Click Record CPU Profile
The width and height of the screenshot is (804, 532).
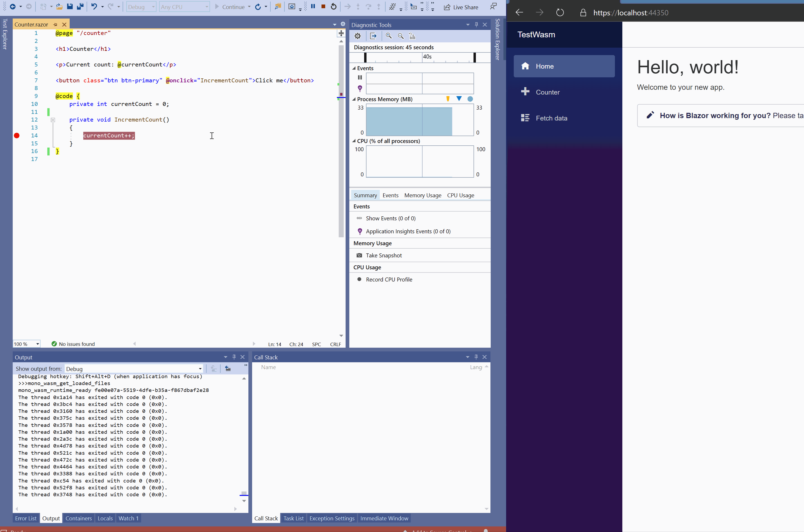(389, 279)
